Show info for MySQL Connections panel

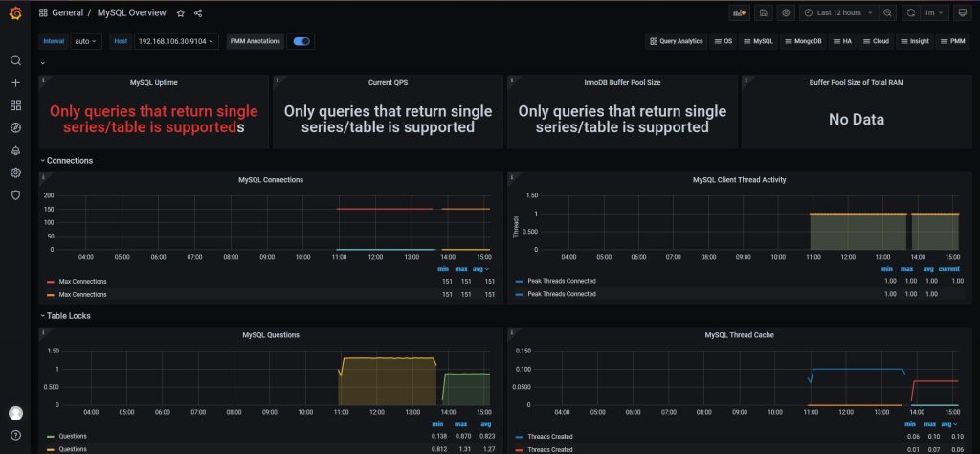pyautogui.click(x=43, y=177)
